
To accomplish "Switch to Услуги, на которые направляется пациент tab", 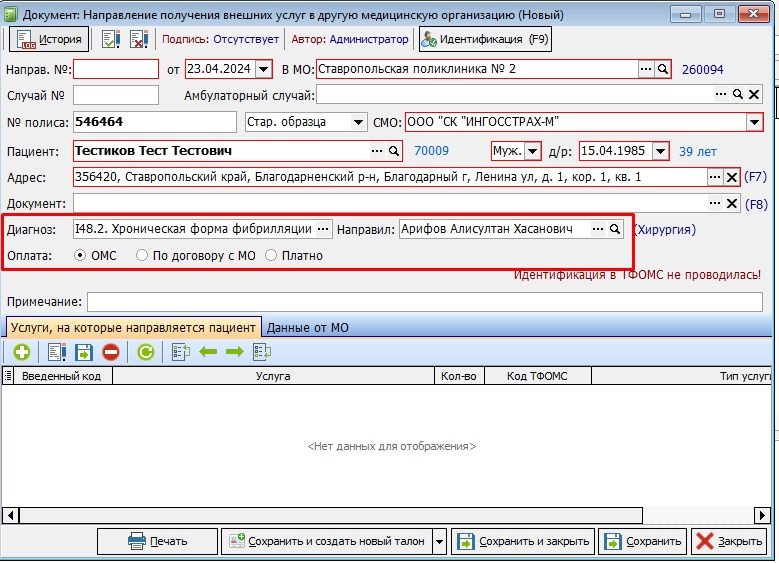I will 133,328.
